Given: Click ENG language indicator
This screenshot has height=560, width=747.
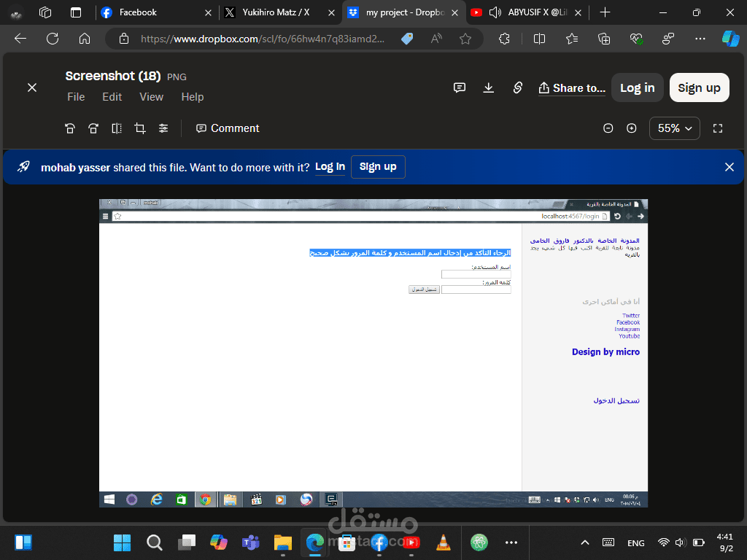Looking at the screenshot, I should (x=635, y=542).
